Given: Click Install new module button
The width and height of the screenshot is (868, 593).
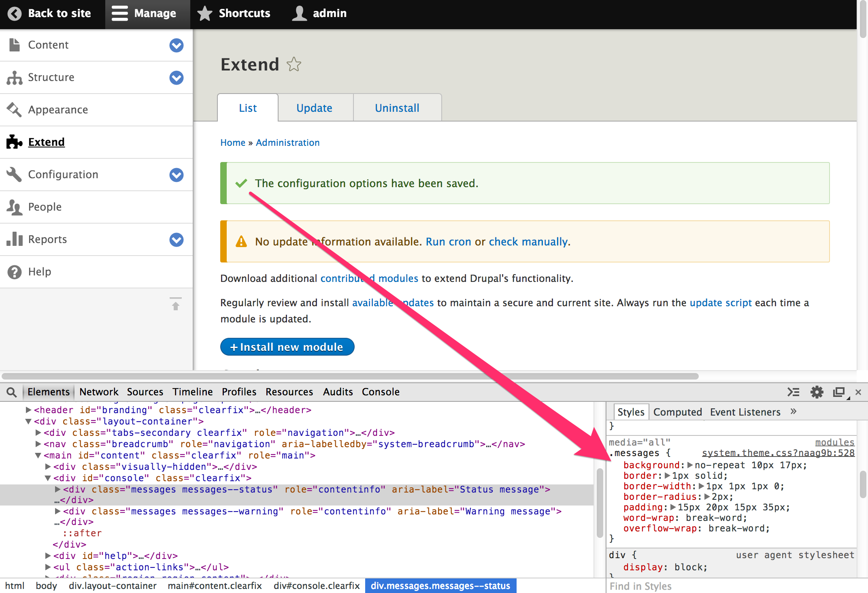Looking at the screenshot, I should [x=287, y=347].
